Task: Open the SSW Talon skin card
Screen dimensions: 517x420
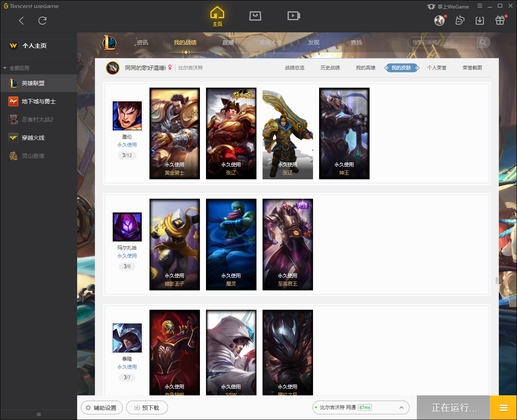Action: pos(231,353)
